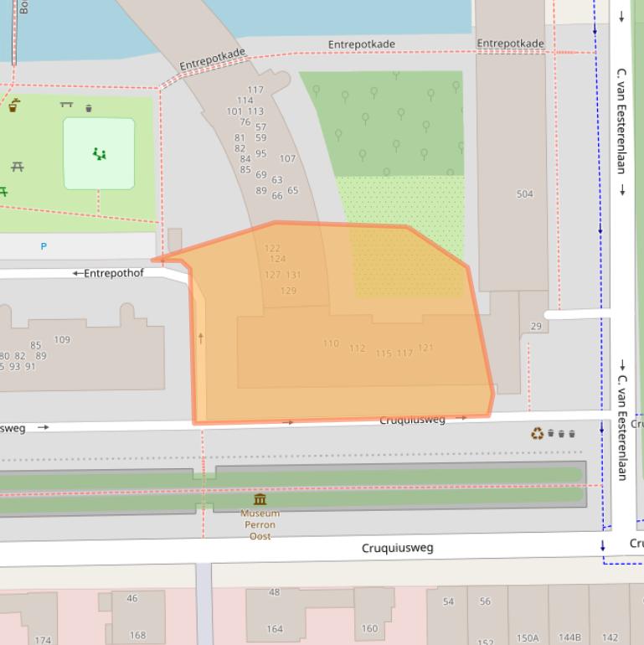This screenshot has height=645, width=644.
Task: Click the Museum Perron Oost text label
Action: (260, 524)
